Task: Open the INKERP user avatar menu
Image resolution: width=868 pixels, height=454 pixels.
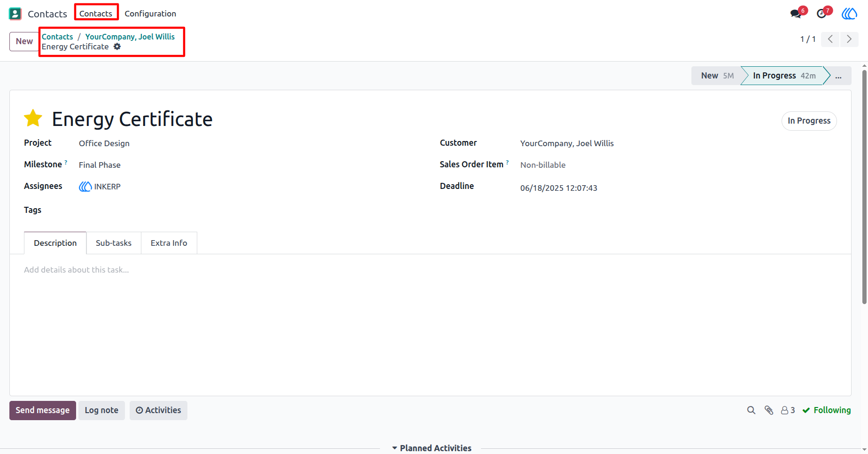Action: point(849,14)
